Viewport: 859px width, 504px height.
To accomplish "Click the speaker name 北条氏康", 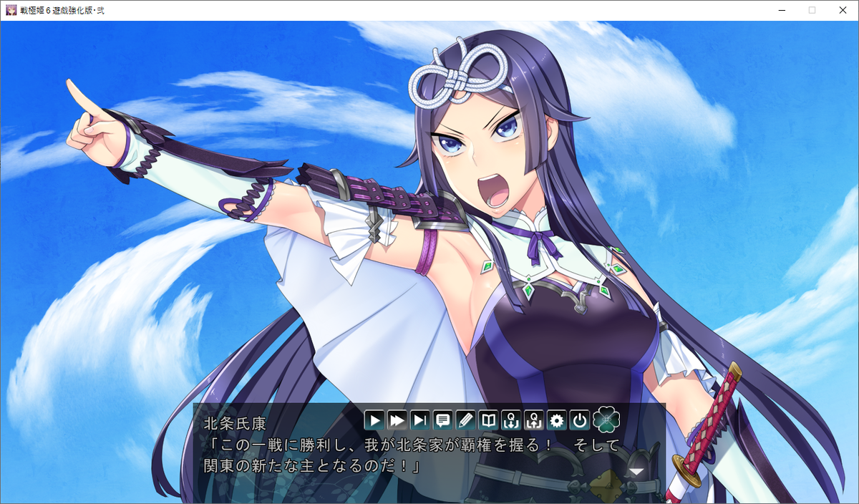I will click(233, 423).
